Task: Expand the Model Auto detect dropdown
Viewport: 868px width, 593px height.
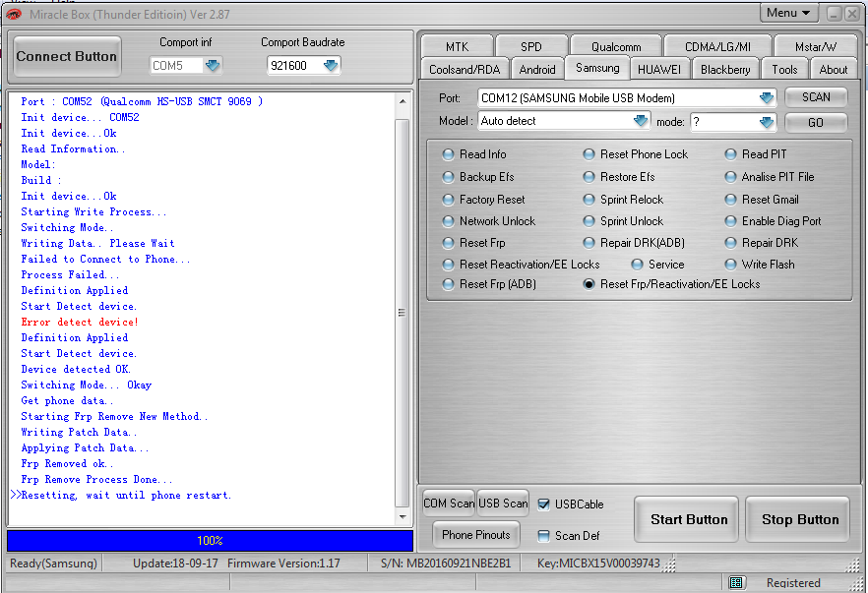Action: tap(641, 121)
